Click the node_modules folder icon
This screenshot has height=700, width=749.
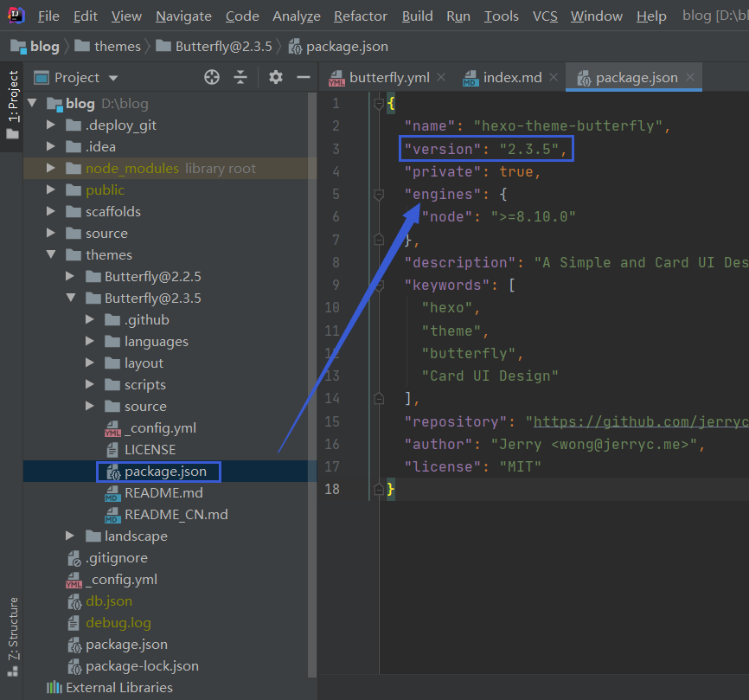tap(74, 168)
